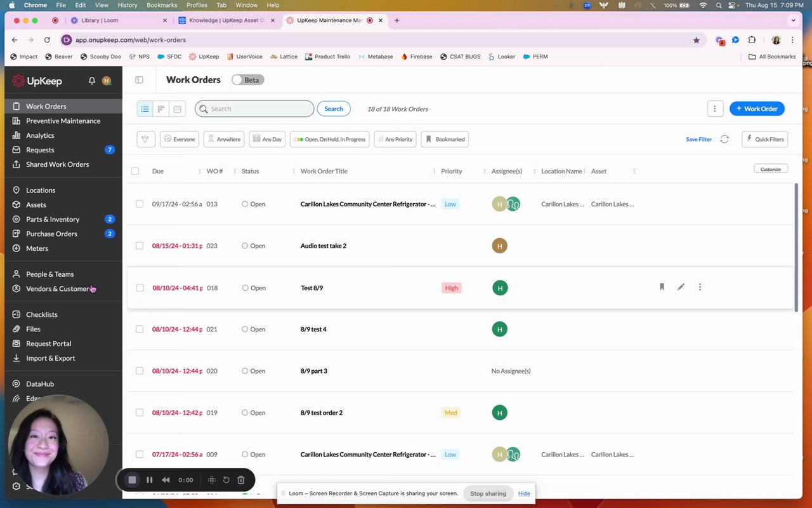
Task: Switch to the list view icon
Action: point(145,109)
